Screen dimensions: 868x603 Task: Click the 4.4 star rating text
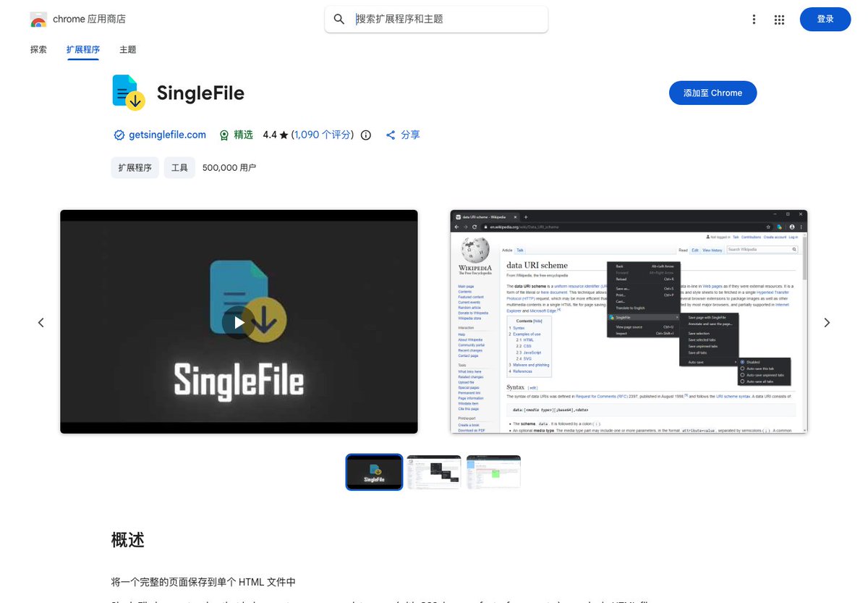276,135
